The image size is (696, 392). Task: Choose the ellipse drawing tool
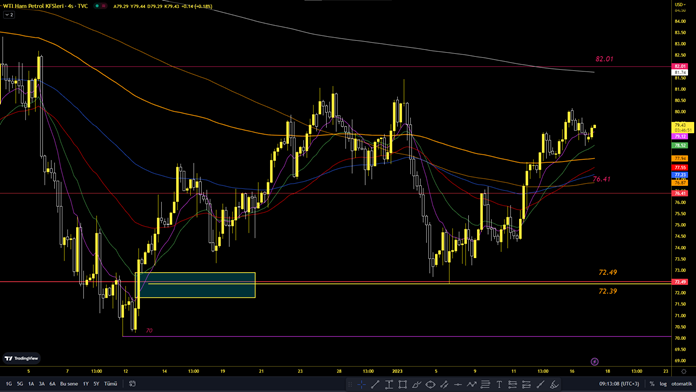430,384
